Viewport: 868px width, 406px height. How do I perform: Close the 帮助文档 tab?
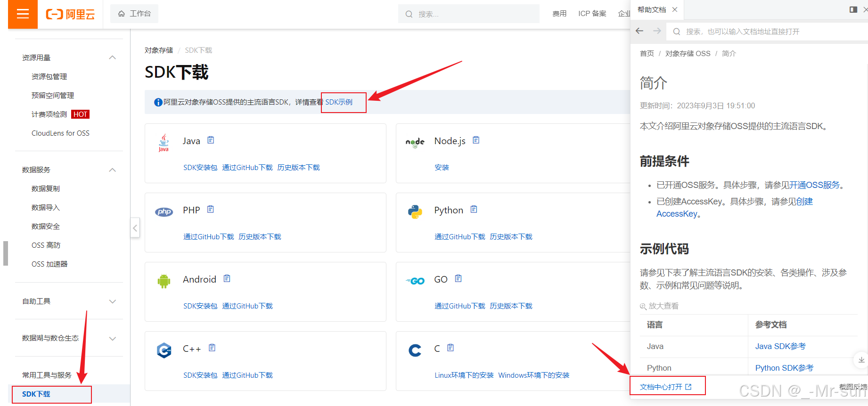coord(675,9)
